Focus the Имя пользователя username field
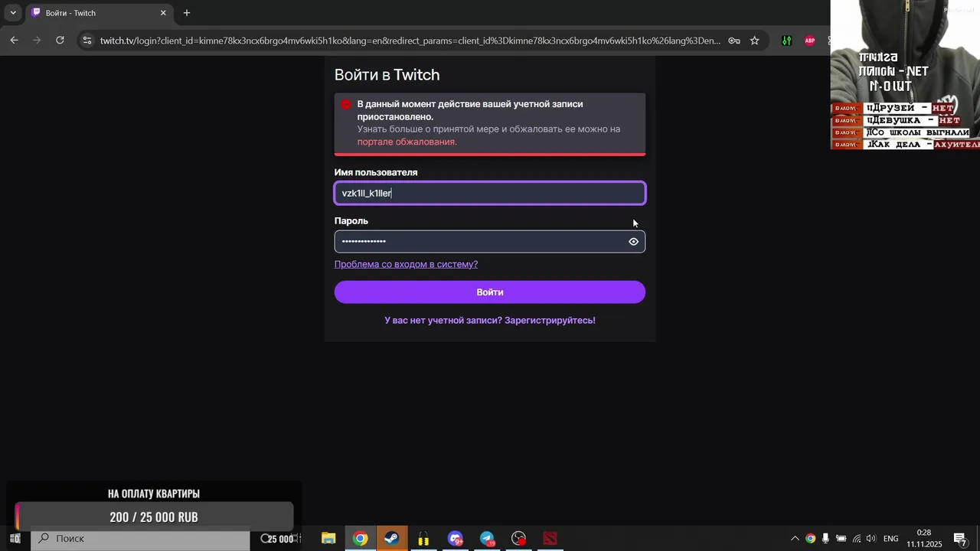The width and height of the screenshot is (980, 551). pos(490,193)
